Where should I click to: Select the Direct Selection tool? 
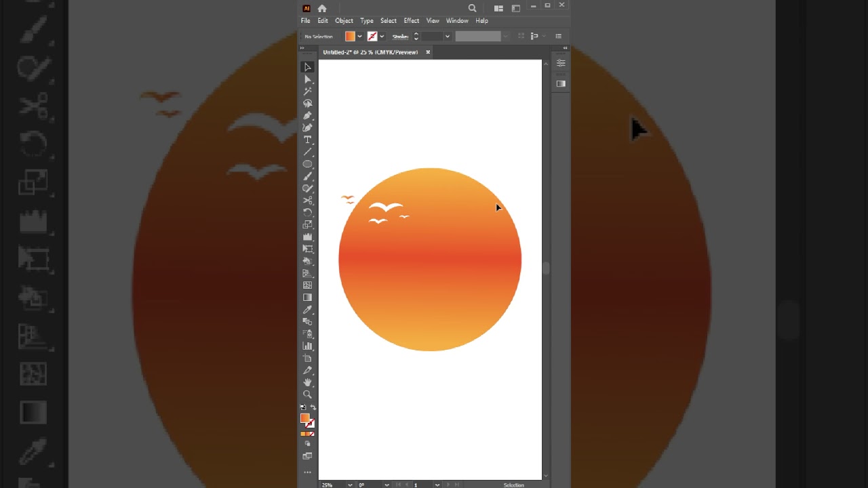click(x=307, y=79)
